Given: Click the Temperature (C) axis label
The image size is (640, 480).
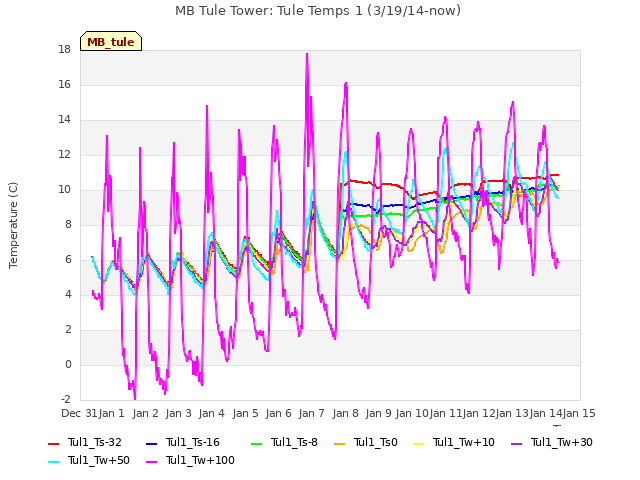Looking at the screenshot, I should tap(13, 225).
